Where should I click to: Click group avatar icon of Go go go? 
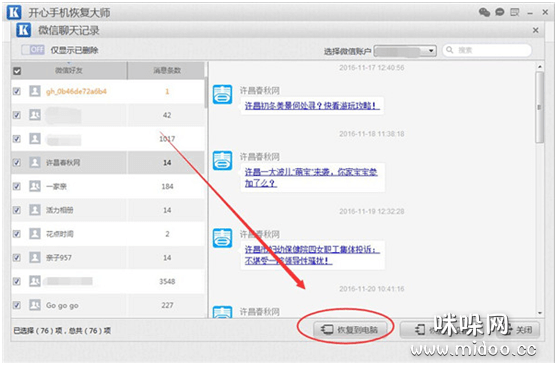point(35,305)
